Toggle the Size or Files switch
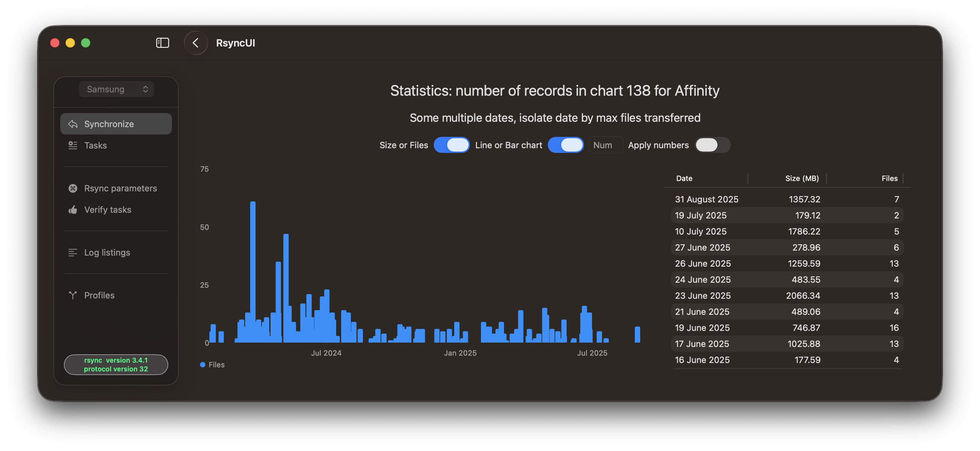This screenshot has width=980, height=451. point(452,145)
